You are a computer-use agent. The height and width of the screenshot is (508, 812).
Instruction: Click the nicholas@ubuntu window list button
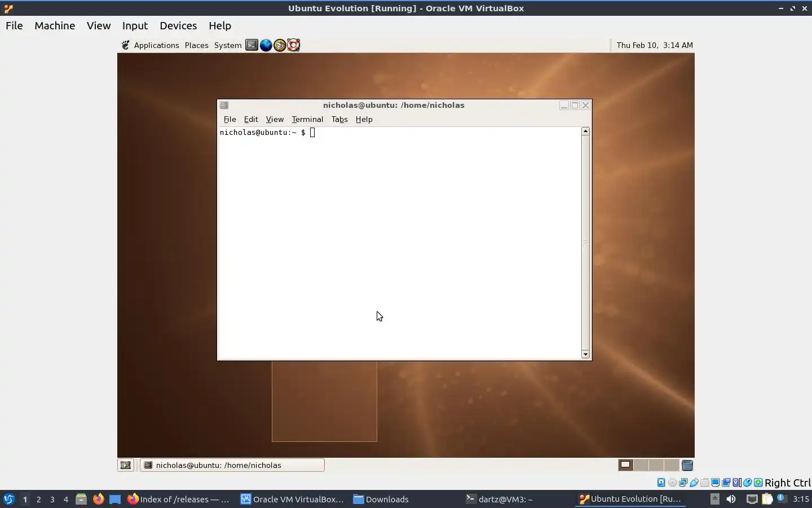(232, 465)
